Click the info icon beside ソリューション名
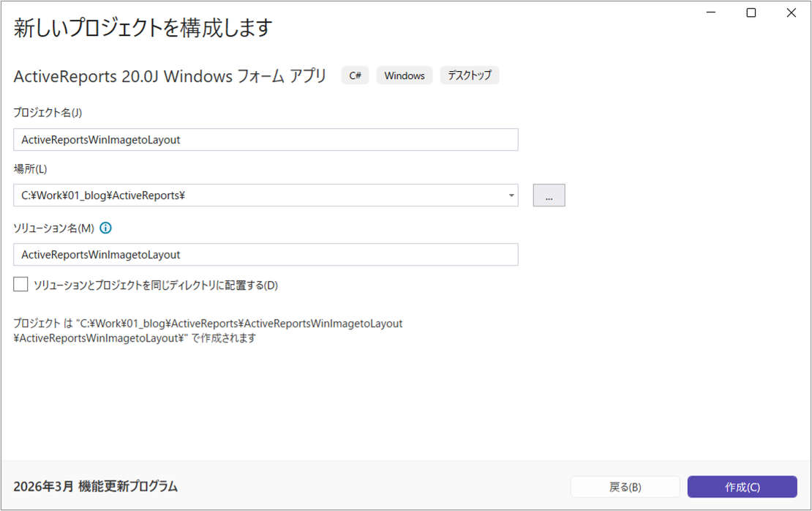 (105, 228)
